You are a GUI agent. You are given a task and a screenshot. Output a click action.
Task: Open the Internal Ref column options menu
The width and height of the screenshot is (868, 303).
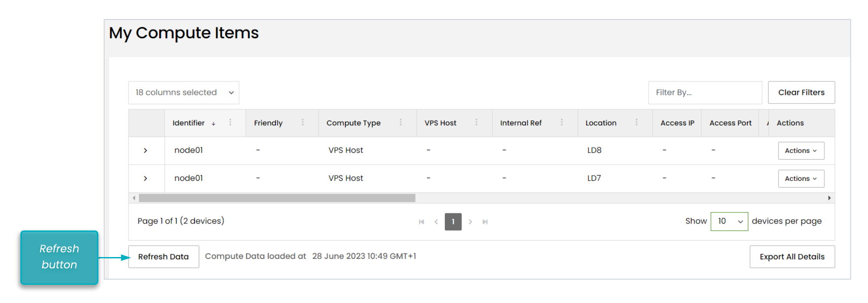[562, 123]
